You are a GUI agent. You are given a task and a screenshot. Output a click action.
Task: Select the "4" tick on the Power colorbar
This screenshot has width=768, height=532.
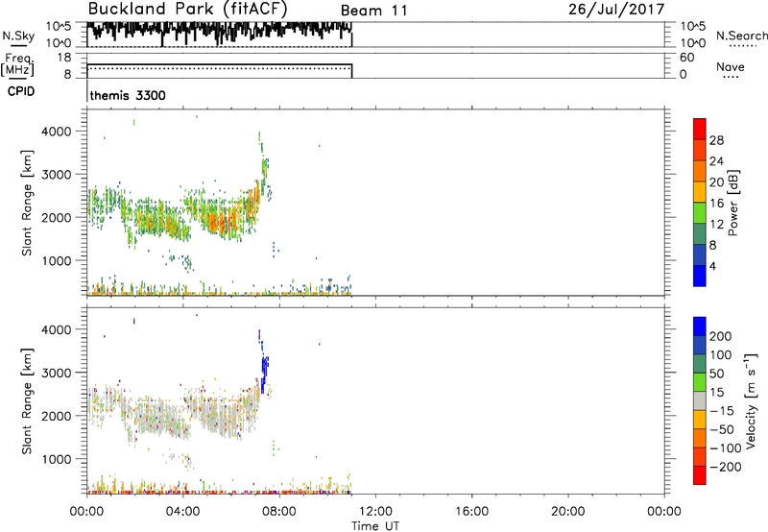[712, 267]
